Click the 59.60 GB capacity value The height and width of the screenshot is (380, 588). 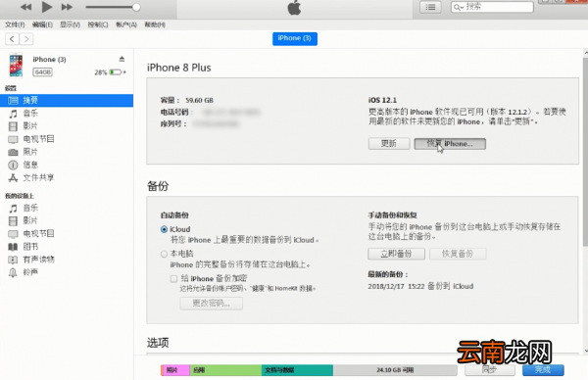(200, 101)
